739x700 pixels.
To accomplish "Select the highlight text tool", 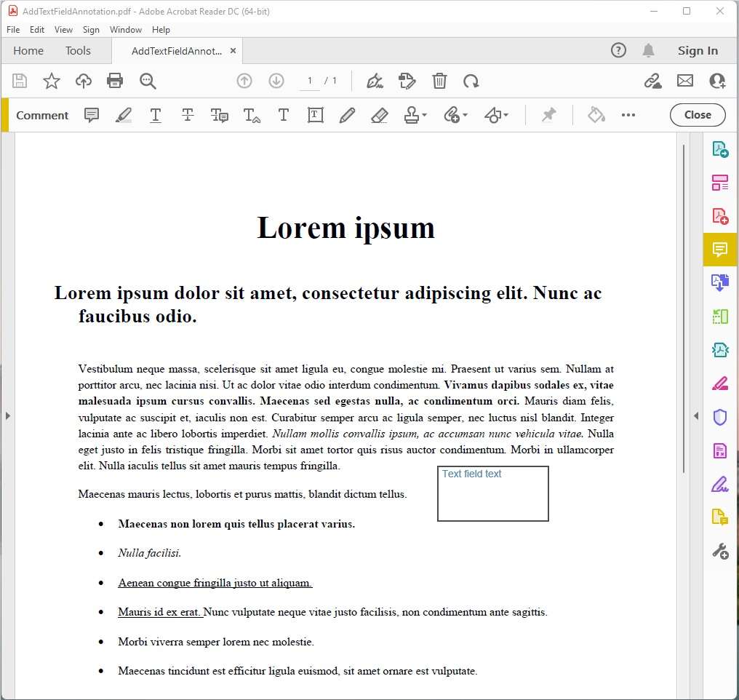I will point(124,115).
